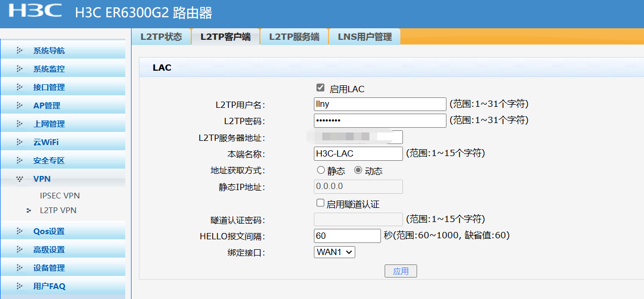Click the L2TP服务器地址 input field

[x=358, y=137]
